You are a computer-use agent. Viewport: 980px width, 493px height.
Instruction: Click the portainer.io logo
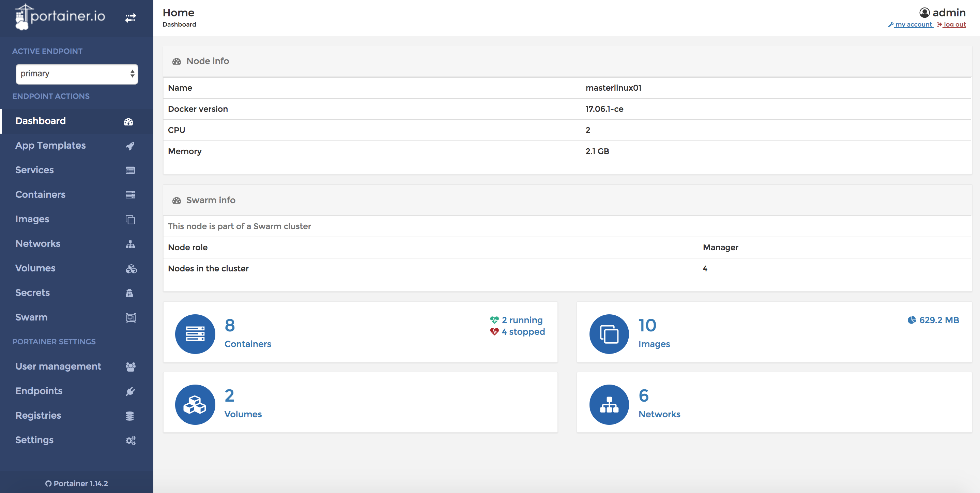(60, 16)
